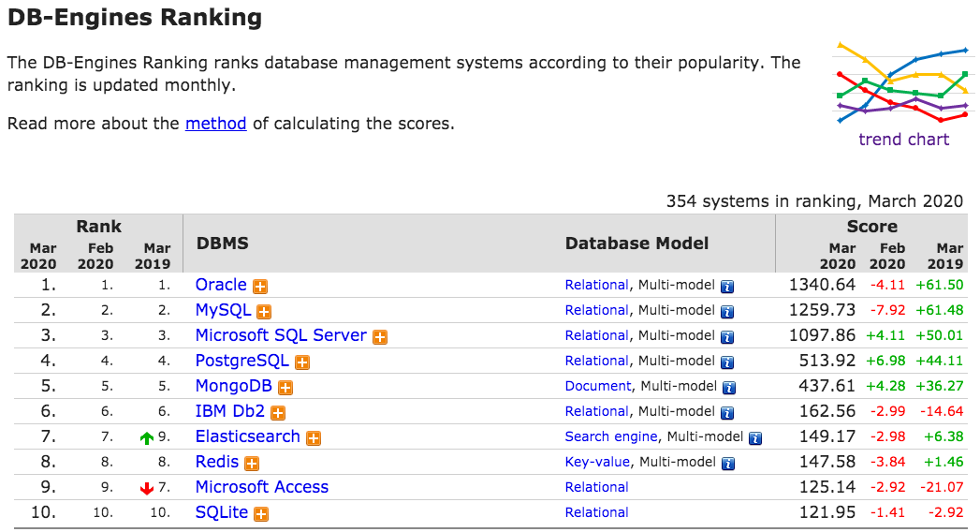Follow the 'method' hyperlink

click(216, 123)
